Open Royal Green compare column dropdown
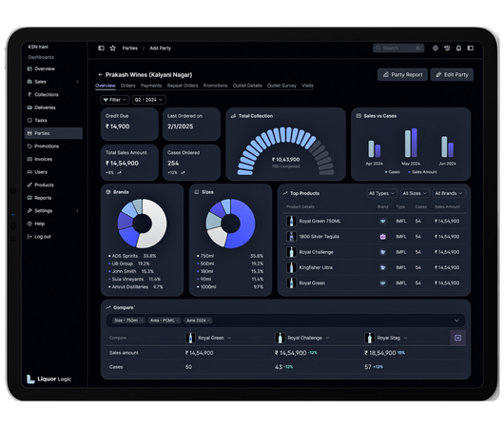The image size is (504, 428). point(229,338)
